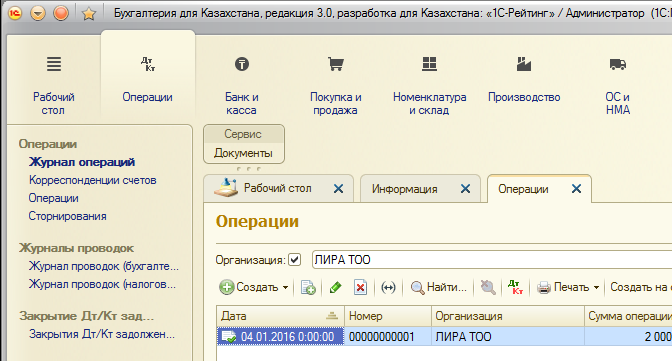672x361 pixels.
Task: Mark for deletion with the red X icon
Action: (x=360, y=287)
